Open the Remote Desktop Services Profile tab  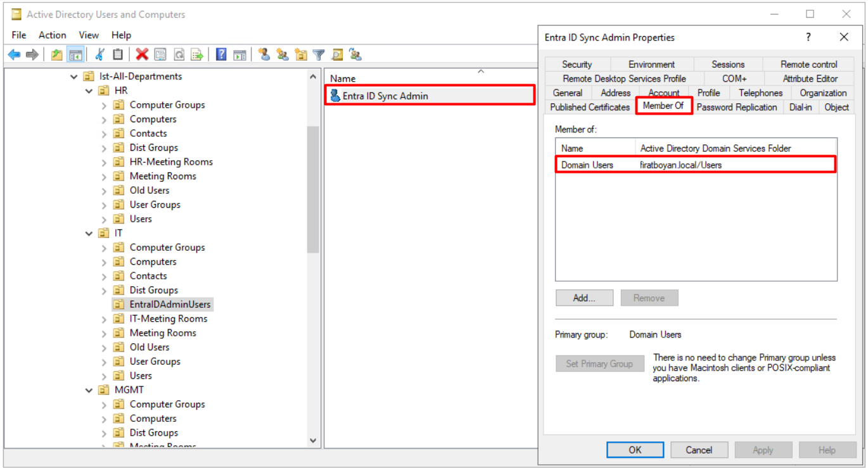click(624, 79)
